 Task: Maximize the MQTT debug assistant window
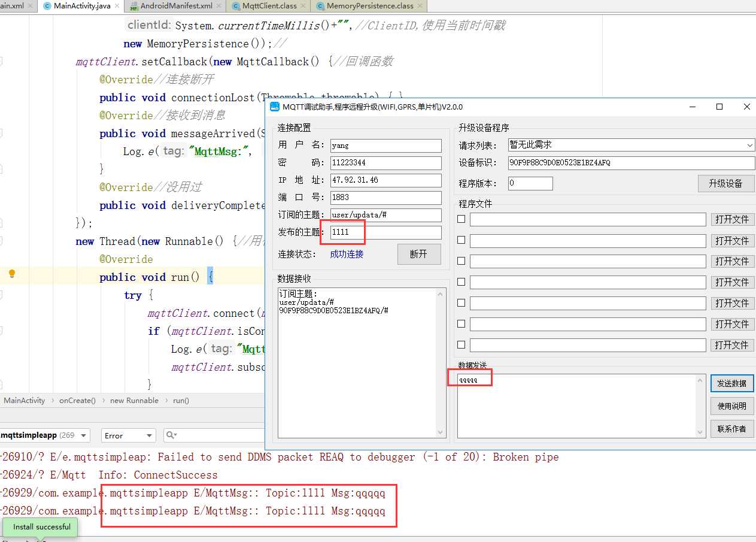click(719, 107)
